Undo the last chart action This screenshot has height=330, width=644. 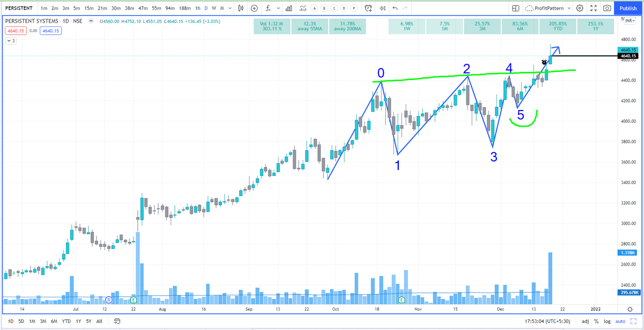(x=394, y=8)
